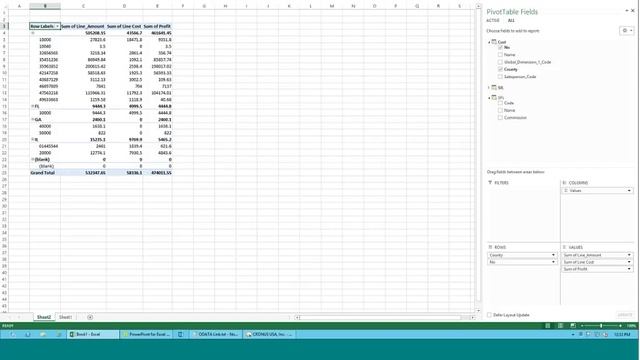Uncheck the County field checkbox
Image resolution: width=640 pixels, height=360 pixels.
(500, 69)
